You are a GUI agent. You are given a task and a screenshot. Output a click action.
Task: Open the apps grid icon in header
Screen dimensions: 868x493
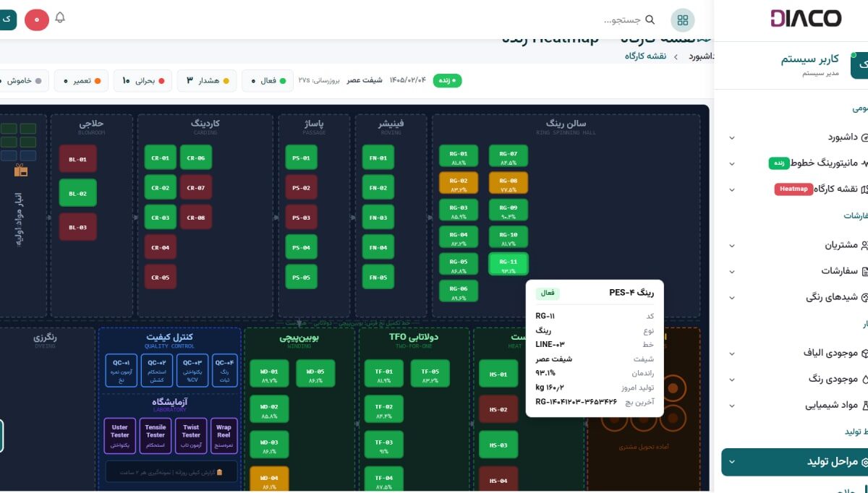(x=683, y=20)
